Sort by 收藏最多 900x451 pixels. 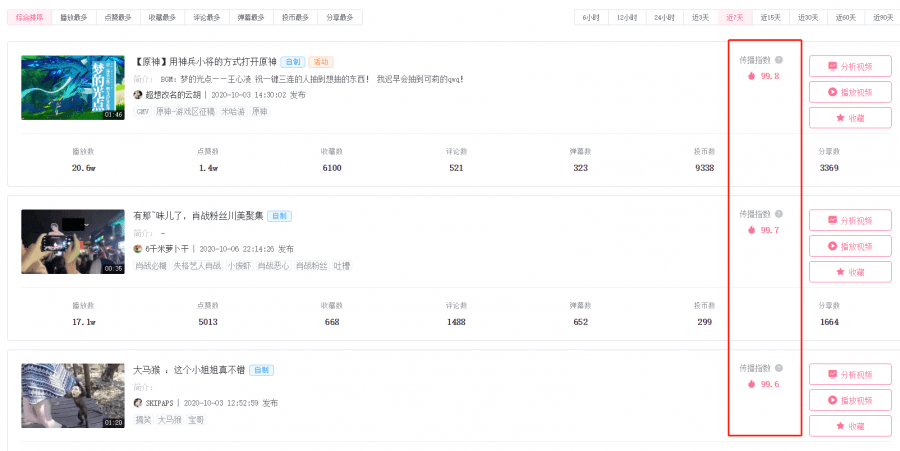[162, 17]
